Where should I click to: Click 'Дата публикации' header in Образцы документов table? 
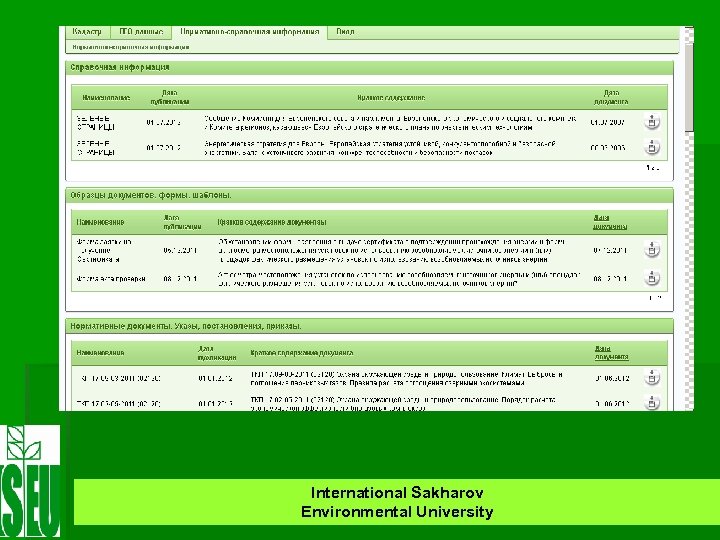[x=182, y=222]
